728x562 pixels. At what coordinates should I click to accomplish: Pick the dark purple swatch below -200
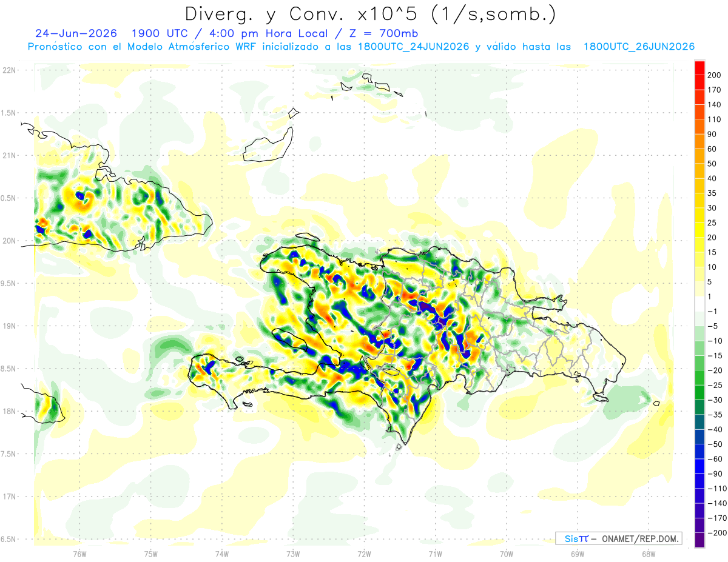700,540
